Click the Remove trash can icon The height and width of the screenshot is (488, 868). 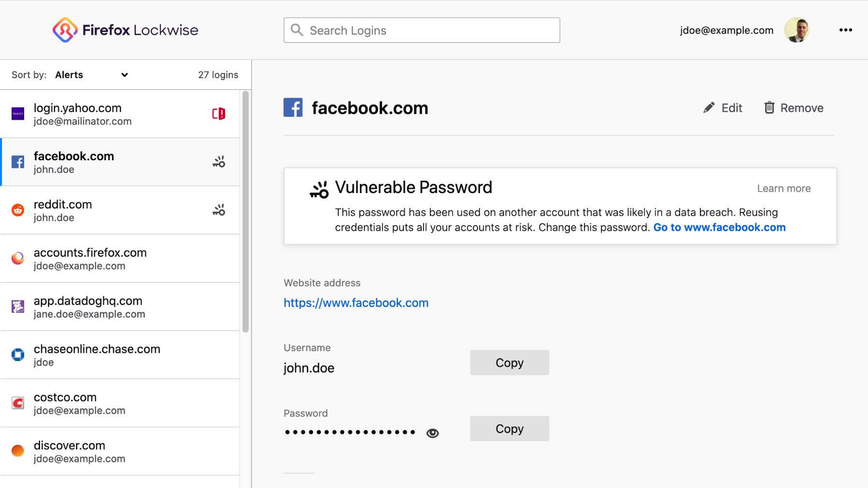769,108
